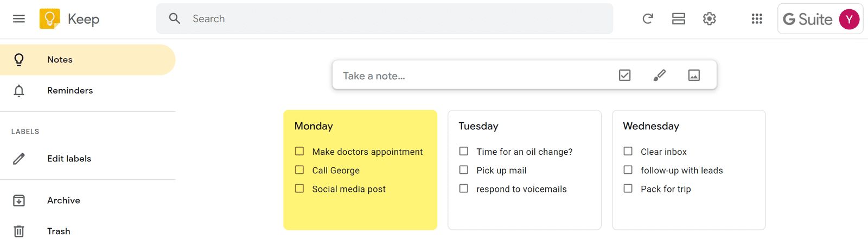Open the yellow Monday note
This screenshot has width=868, height=251.
coord(360,170)
